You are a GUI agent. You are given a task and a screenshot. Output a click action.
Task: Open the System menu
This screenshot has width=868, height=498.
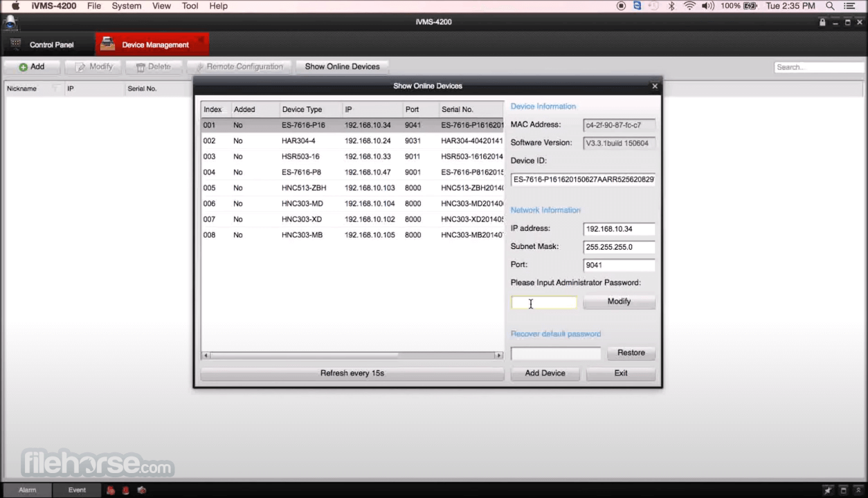point(127,6)
